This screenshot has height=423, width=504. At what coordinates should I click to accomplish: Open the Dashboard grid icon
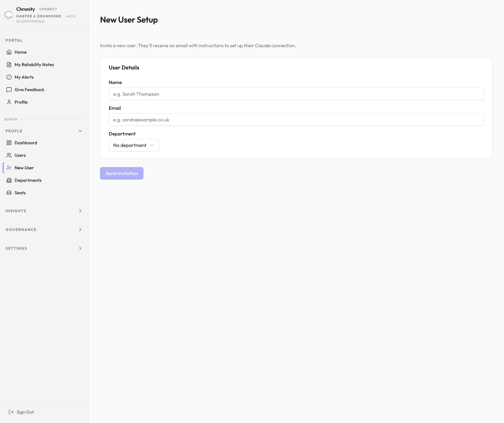tap(9, 143)
